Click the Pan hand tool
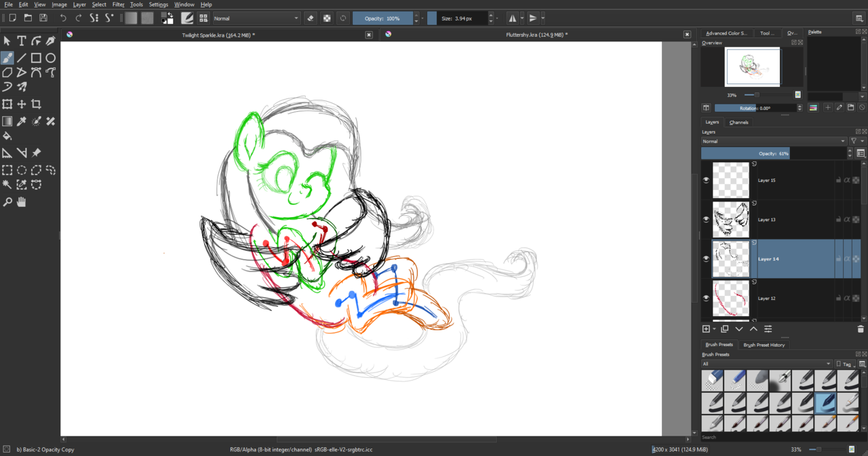This screenshot has width=868, height=456. tap(22, 202)
